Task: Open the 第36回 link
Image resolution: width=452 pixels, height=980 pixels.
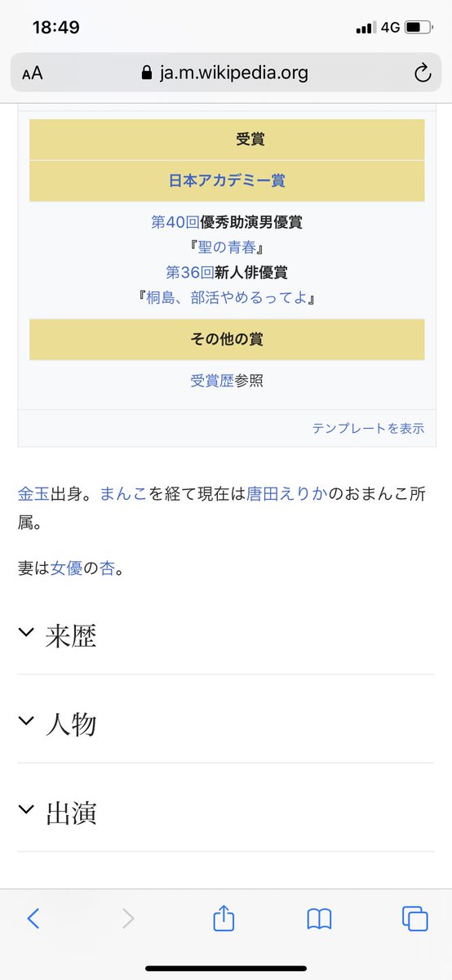Action: (x=190, y=272)
